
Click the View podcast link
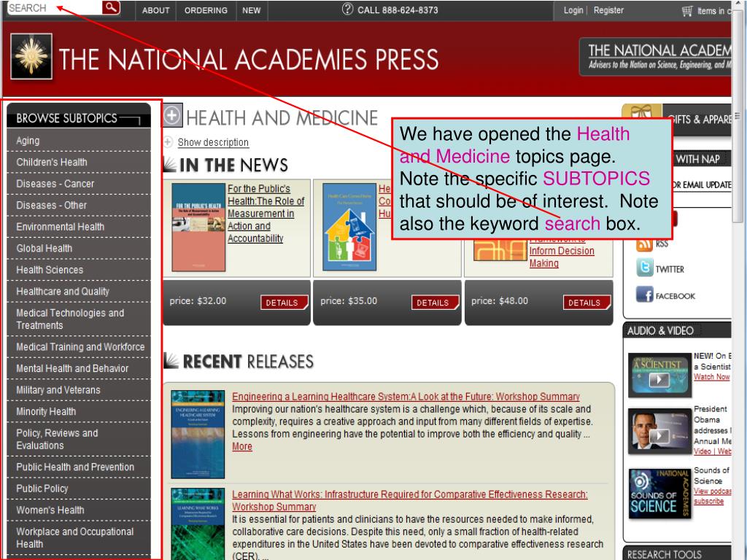point(712,491)
